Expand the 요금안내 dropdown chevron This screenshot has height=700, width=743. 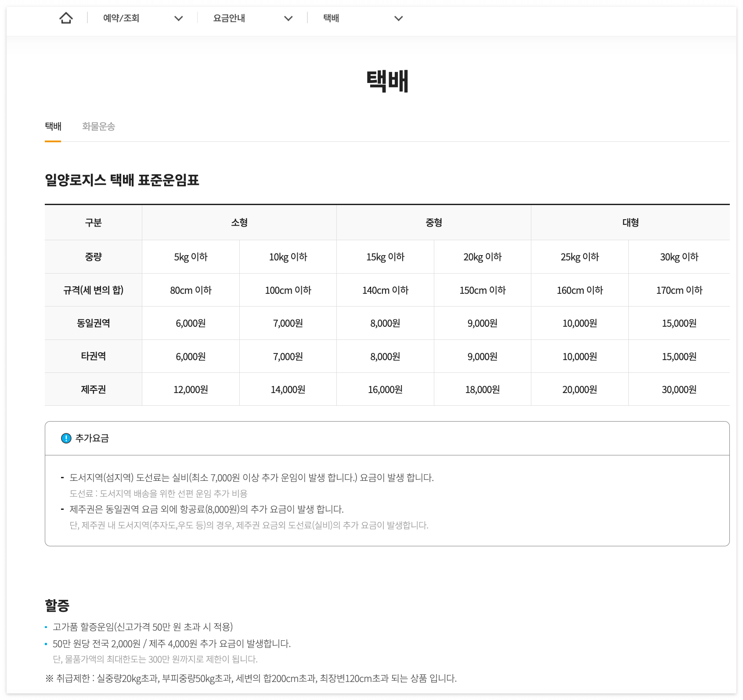(x=288, y=18)
